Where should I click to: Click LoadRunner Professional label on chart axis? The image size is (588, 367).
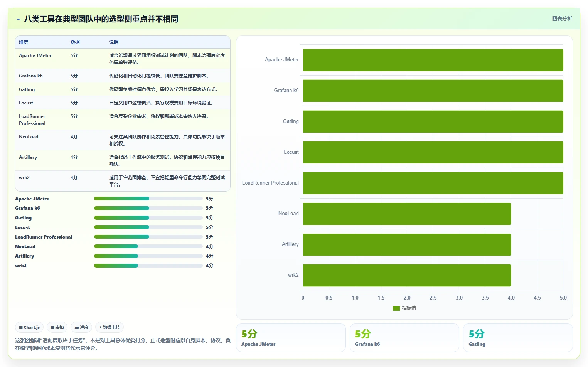(270, 183)
